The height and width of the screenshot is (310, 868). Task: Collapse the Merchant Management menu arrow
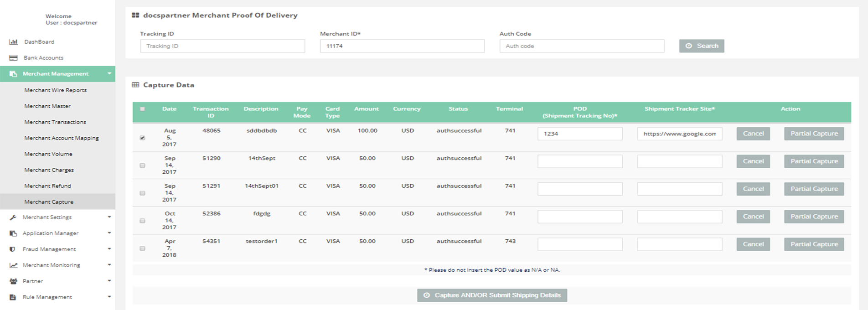109,73
